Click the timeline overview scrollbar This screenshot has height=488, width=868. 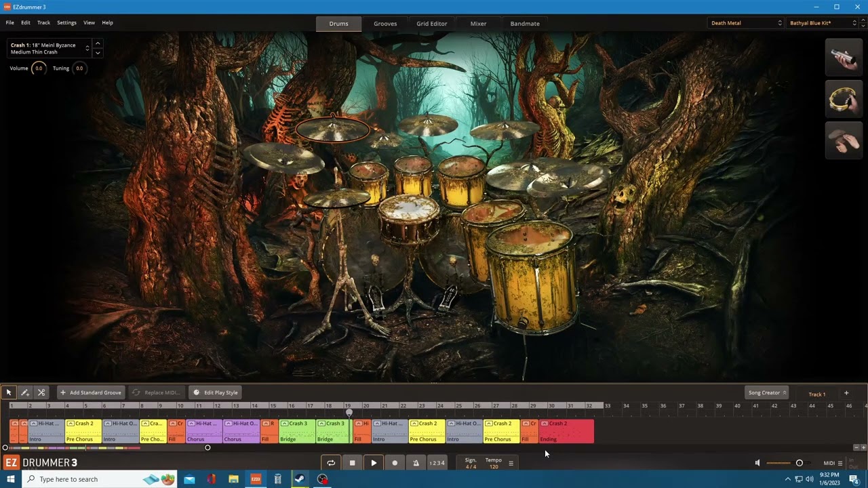coord(106,447)
